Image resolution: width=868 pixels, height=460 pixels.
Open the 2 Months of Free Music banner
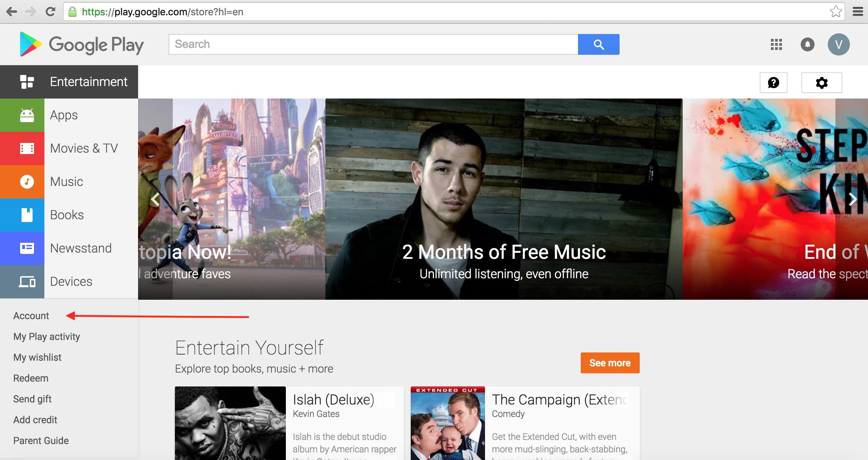pyautogui.click(x=504, y=199)
